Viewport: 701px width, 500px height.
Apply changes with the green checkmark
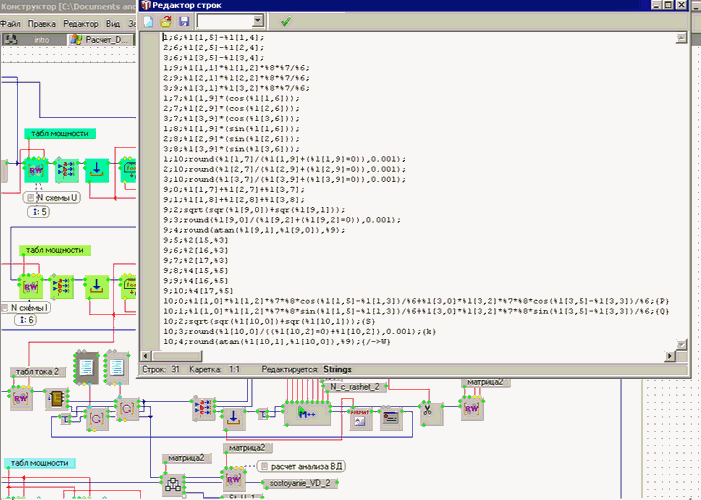[286, 20]
